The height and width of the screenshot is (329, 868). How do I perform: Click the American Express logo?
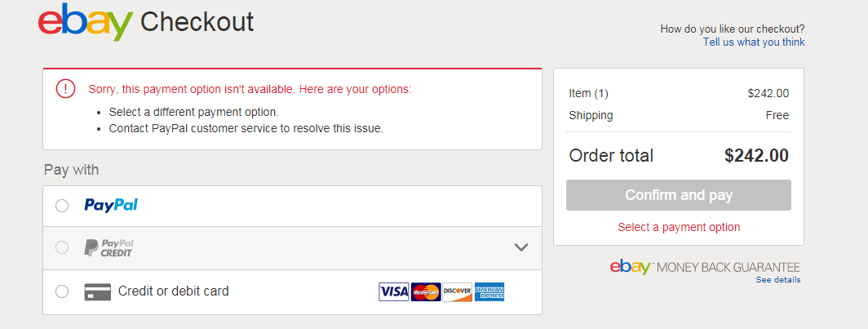(489, 291)
